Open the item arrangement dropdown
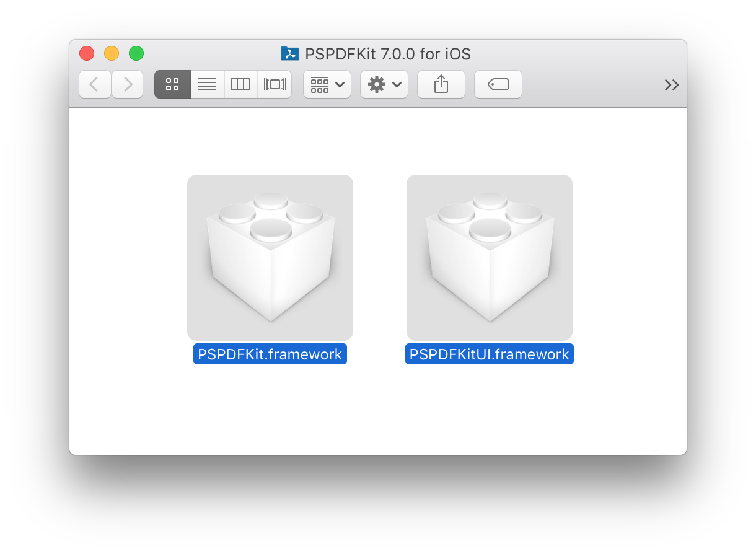Image resolution: width=756 pixels, height=554 pixels. click(327, 84)
